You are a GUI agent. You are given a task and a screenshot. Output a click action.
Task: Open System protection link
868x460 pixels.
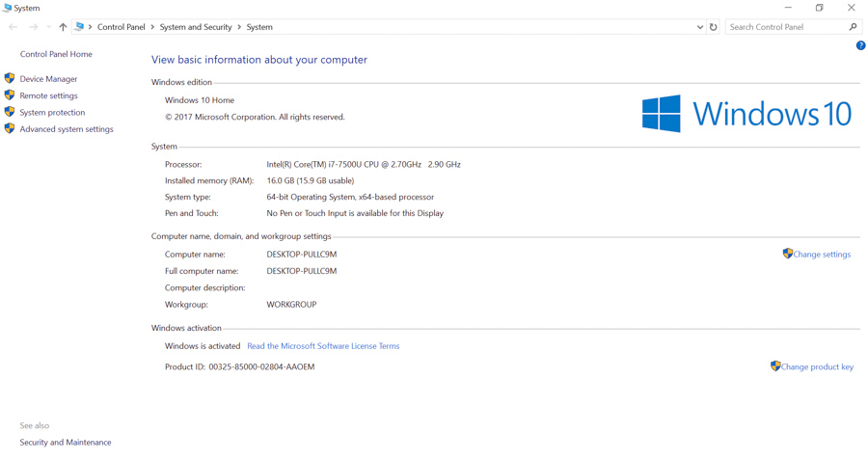52,113
